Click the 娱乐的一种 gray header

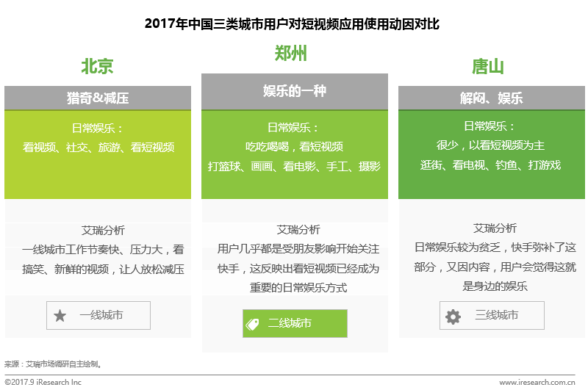[295, 91]
